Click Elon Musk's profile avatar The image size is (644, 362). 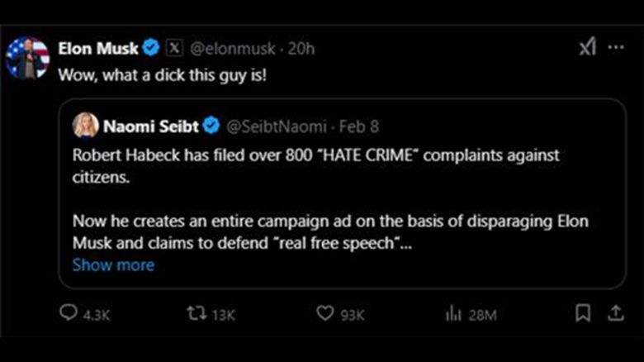pos(28,57)
